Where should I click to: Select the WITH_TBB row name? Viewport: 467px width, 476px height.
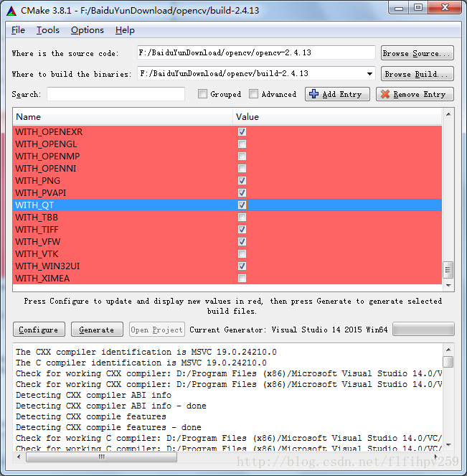click(x=37, y=218)
